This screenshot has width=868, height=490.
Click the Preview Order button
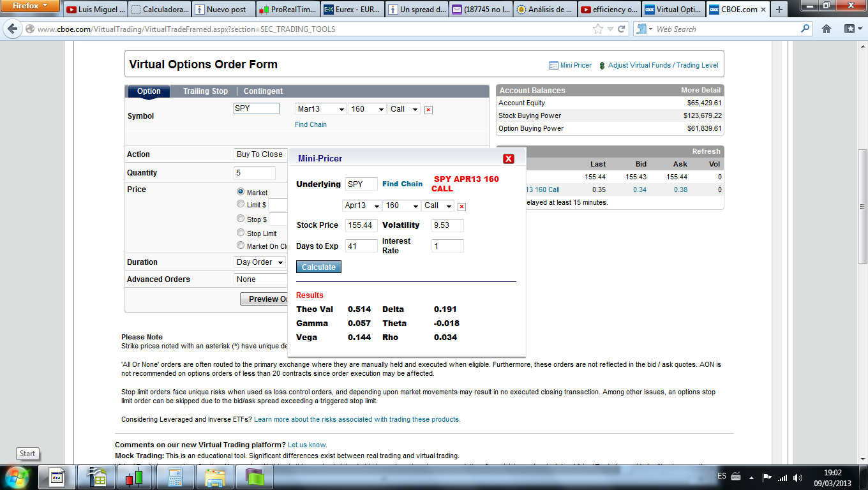[x=264, y=299]
